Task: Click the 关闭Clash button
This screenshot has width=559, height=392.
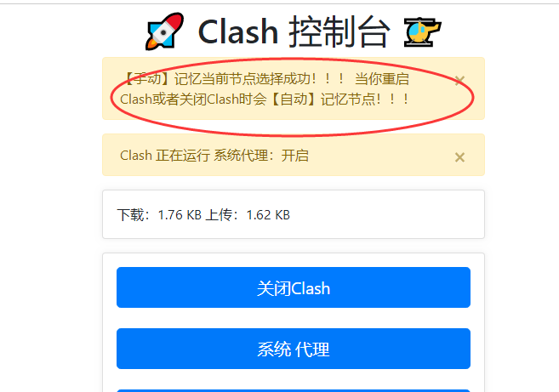Action: (x=294, y=287)
